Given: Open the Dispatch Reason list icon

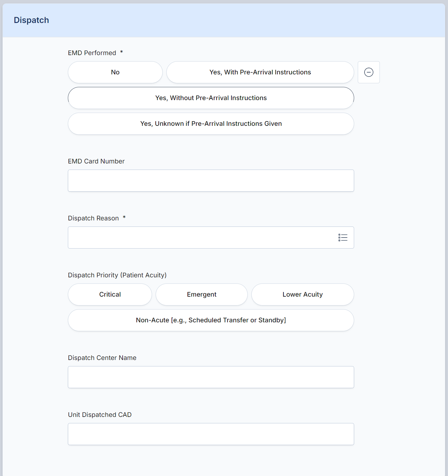Looking at the screenshot, I should pos(343,238).
